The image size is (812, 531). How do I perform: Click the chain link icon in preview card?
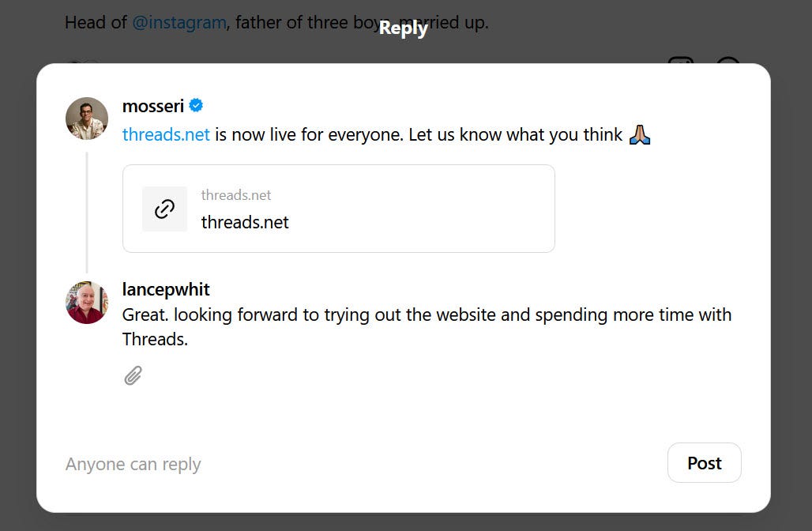(164, 209)
